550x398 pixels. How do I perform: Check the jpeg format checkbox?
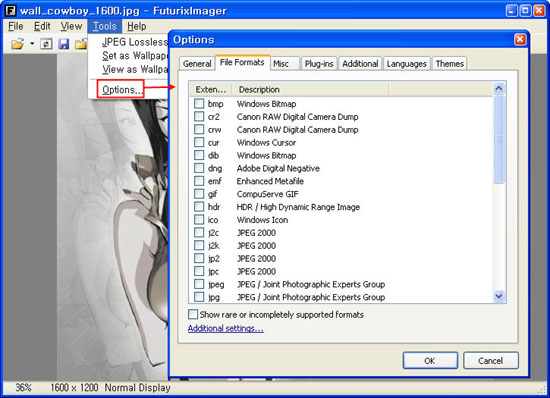[x=199, y=284]
